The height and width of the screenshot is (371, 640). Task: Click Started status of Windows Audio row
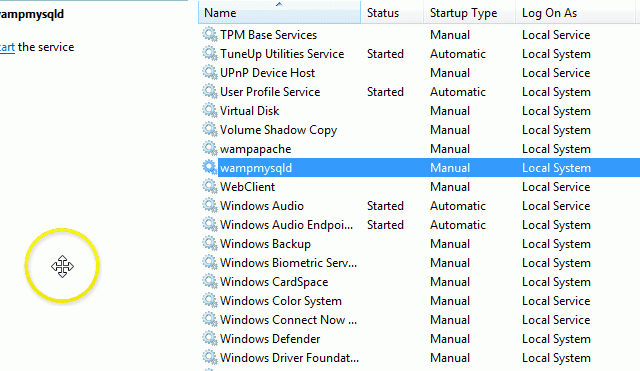coord(385,206)
